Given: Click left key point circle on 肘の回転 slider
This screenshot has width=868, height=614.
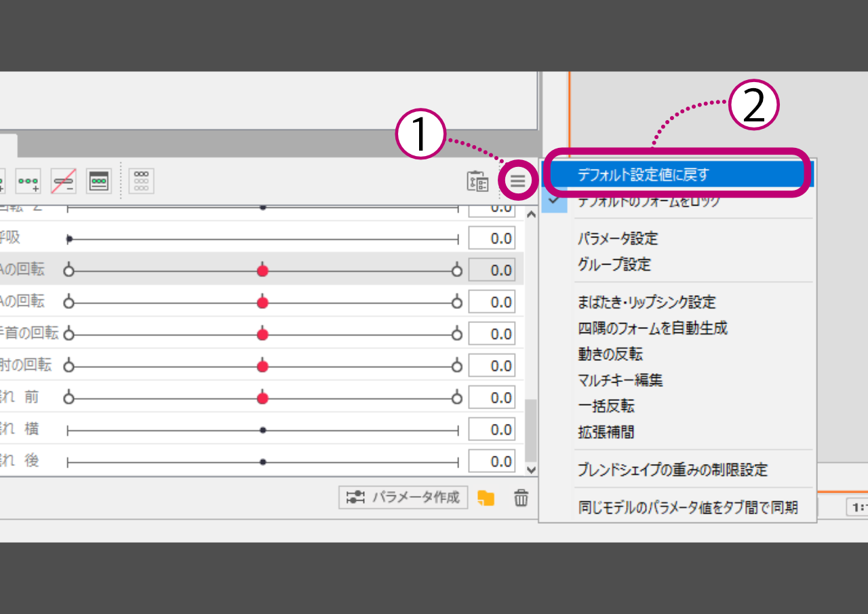Looking at the screenshot, I should pyautogui.click(x=68, y=366).
